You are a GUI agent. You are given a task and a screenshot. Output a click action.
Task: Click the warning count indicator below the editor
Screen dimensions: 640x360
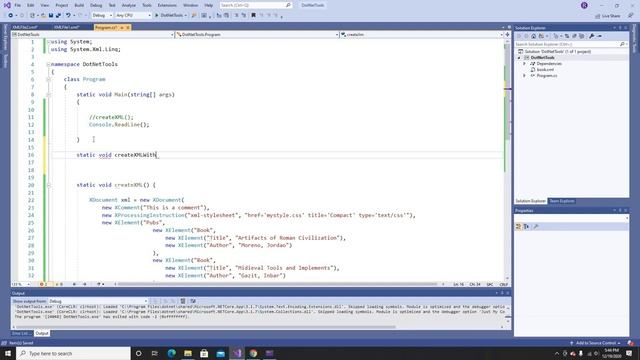59,284
